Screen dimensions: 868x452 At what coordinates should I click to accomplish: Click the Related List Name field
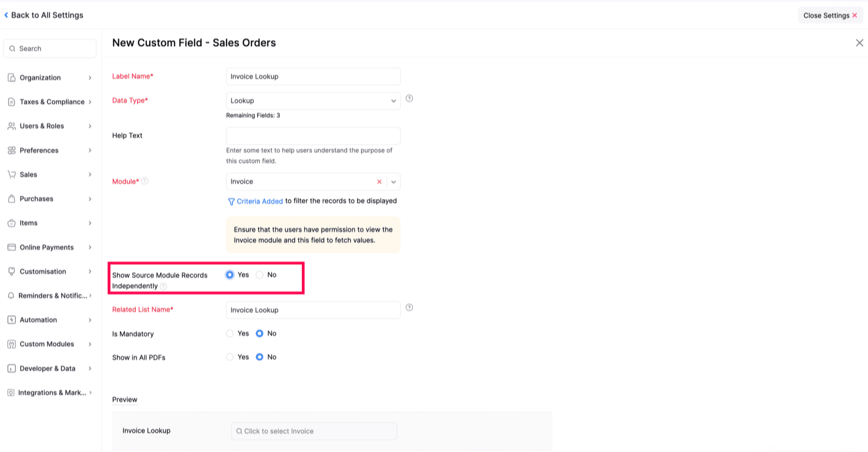(313, 310)
